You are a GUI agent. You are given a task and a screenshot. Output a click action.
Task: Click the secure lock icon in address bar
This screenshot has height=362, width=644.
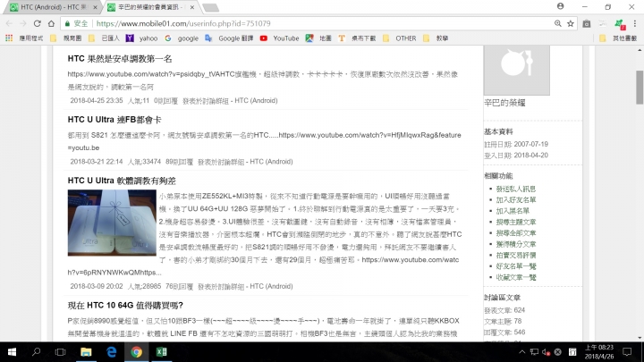[67, 23]
